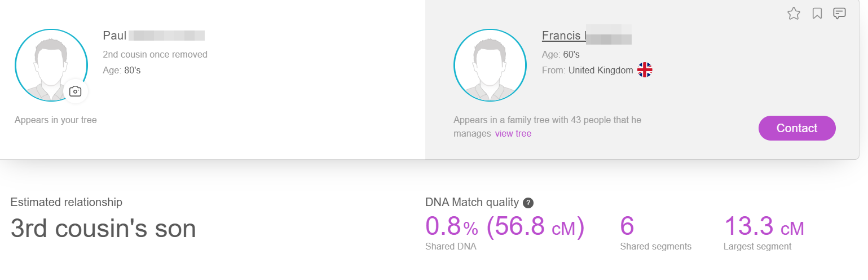868x280 pixels.
Task: Open Francis's profile avatar
Action: click(x=490, y=65)
